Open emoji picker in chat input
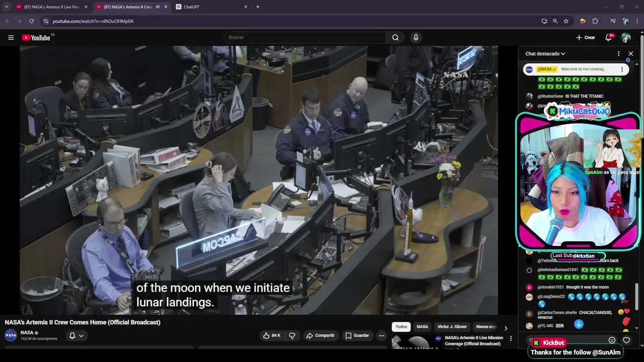 click(x=612, y=340)
